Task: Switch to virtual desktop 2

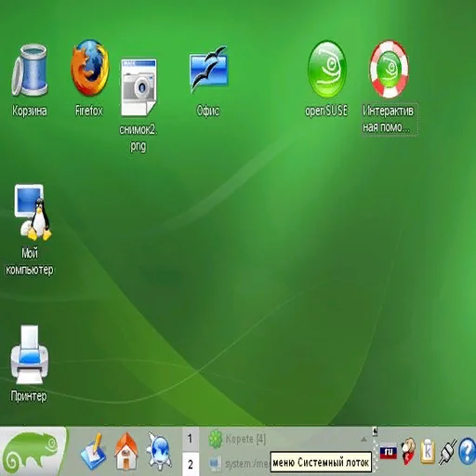Action: pos(191,464)
